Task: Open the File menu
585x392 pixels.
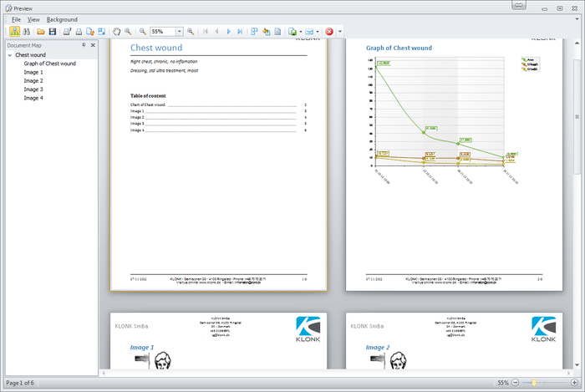Action: pos(16,19)
